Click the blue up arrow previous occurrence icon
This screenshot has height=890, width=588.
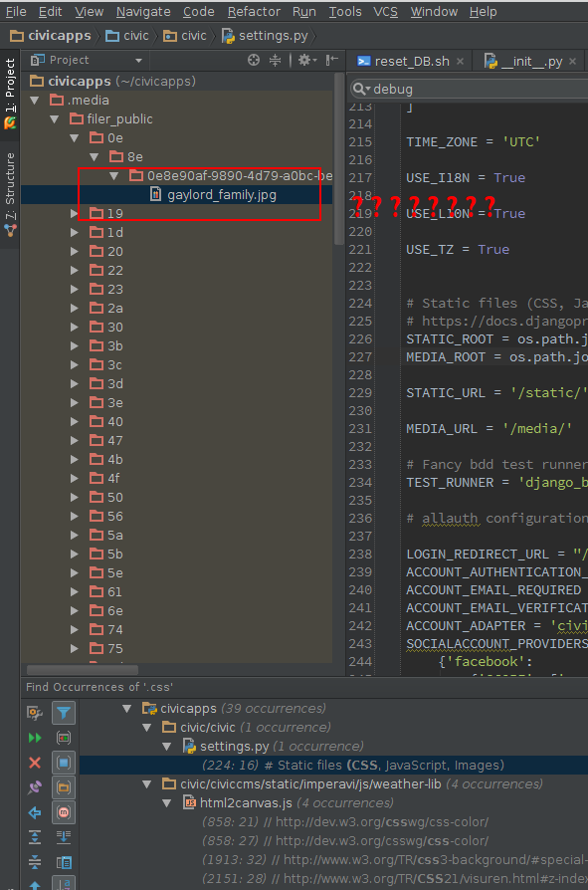(35, 885)
